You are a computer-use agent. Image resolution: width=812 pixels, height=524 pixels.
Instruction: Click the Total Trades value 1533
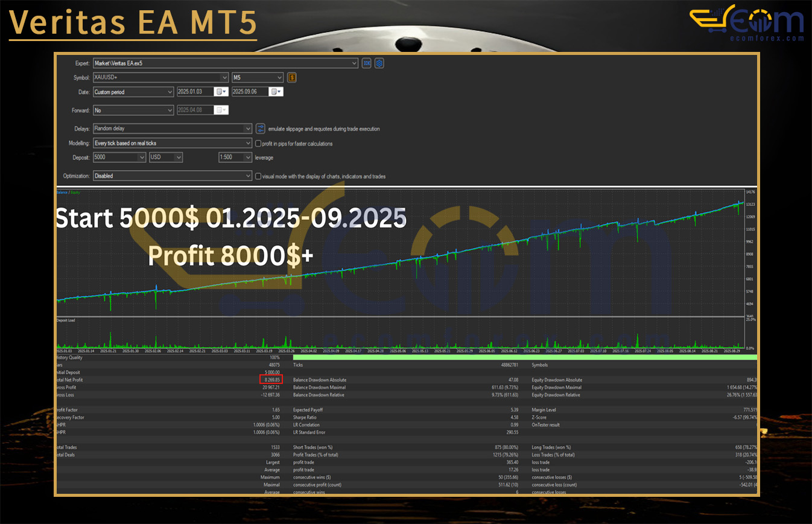pos(275,447)
